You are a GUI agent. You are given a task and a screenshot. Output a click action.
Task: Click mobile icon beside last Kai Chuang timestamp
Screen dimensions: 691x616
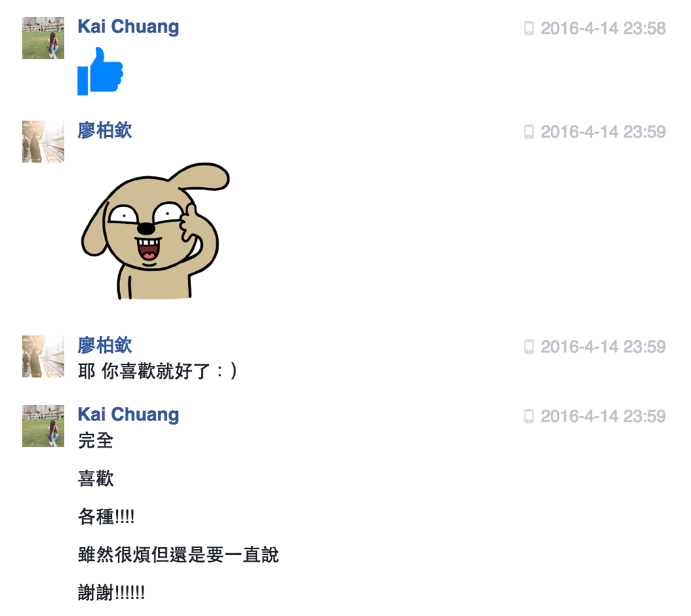coord(529,416)
